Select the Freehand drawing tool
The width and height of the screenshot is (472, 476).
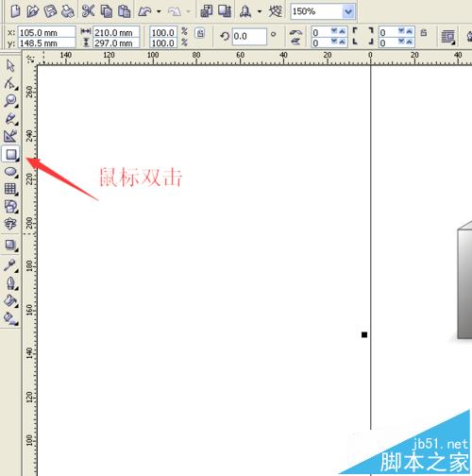pos(10,118)
